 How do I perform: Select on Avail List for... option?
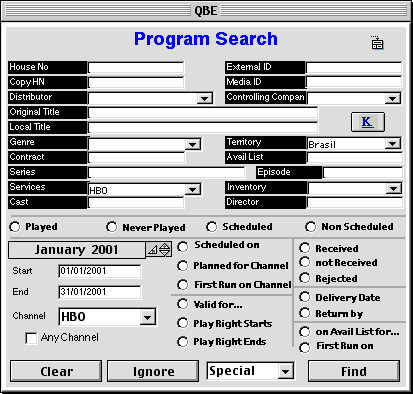click(304, 332)
